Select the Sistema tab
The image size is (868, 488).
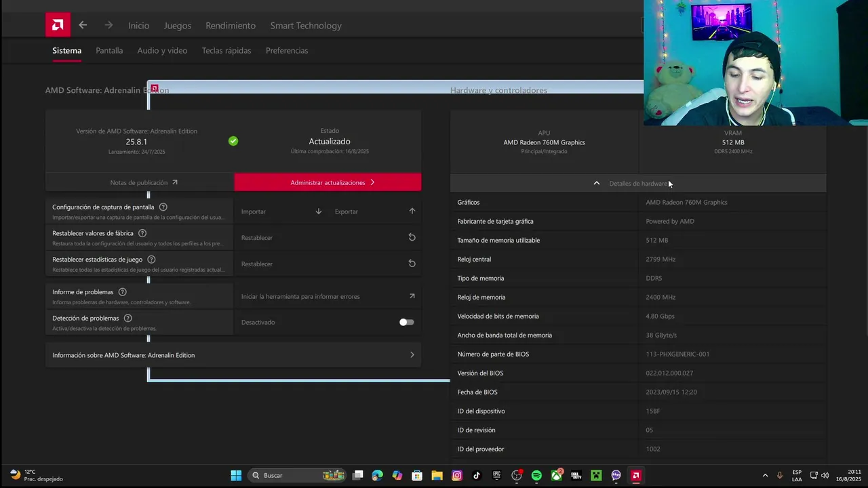click(x=66, y=51)
